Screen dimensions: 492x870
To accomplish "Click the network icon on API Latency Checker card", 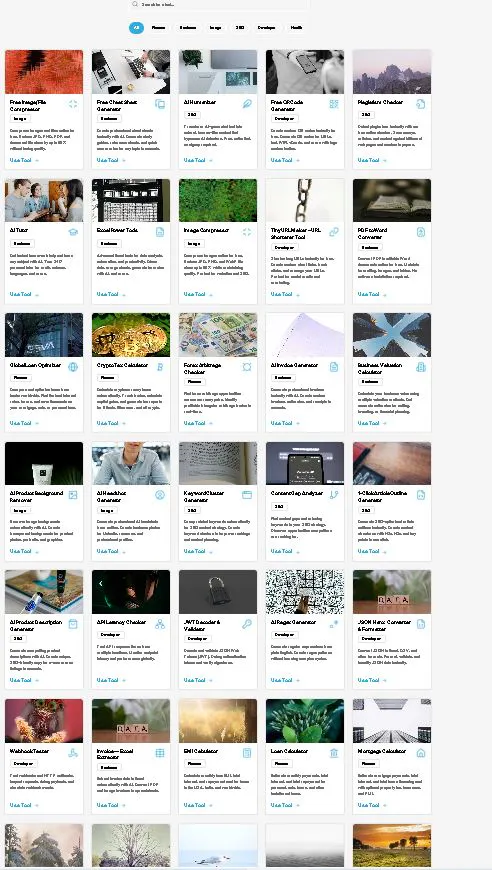I will pos(160,624).
